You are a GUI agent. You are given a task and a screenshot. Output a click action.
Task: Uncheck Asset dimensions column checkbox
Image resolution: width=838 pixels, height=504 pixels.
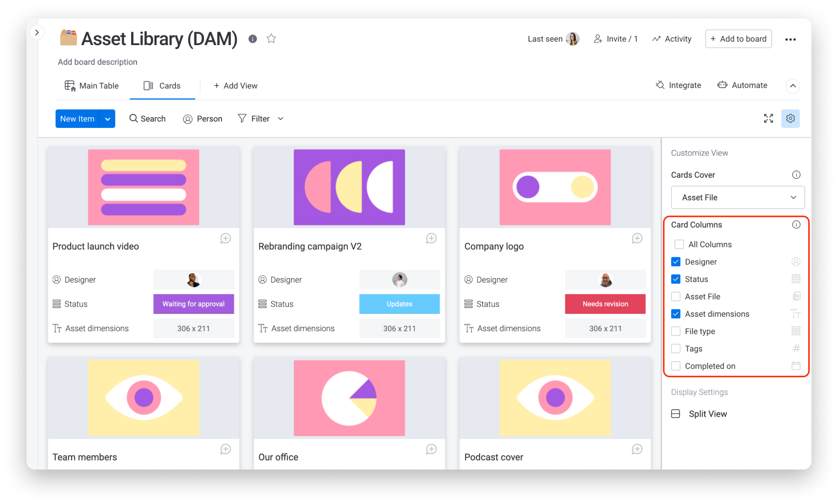675,314
